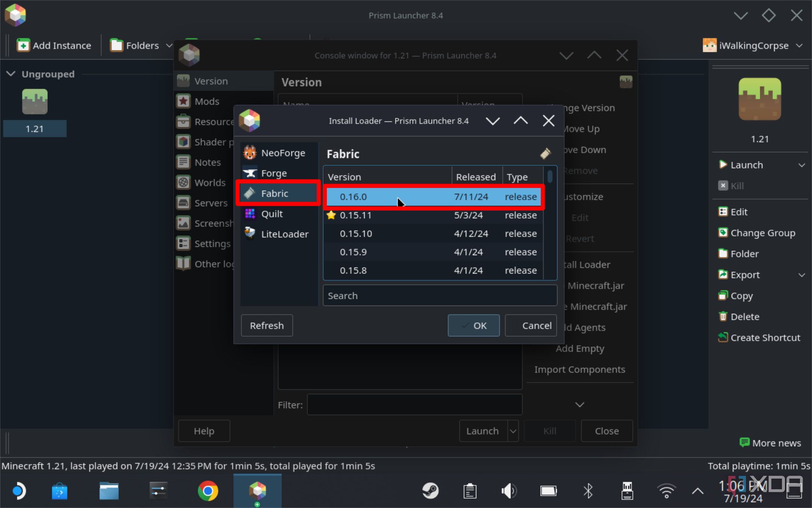Select Fabric loader from sidebar
Image resolution: width=812 pixels, height=508 pixels.
coord(275,193)
